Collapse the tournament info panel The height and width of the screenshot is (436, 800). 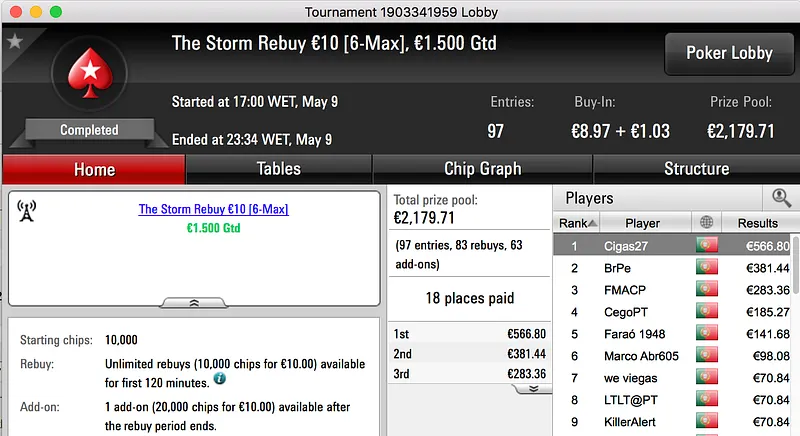(x=194, y=301)
